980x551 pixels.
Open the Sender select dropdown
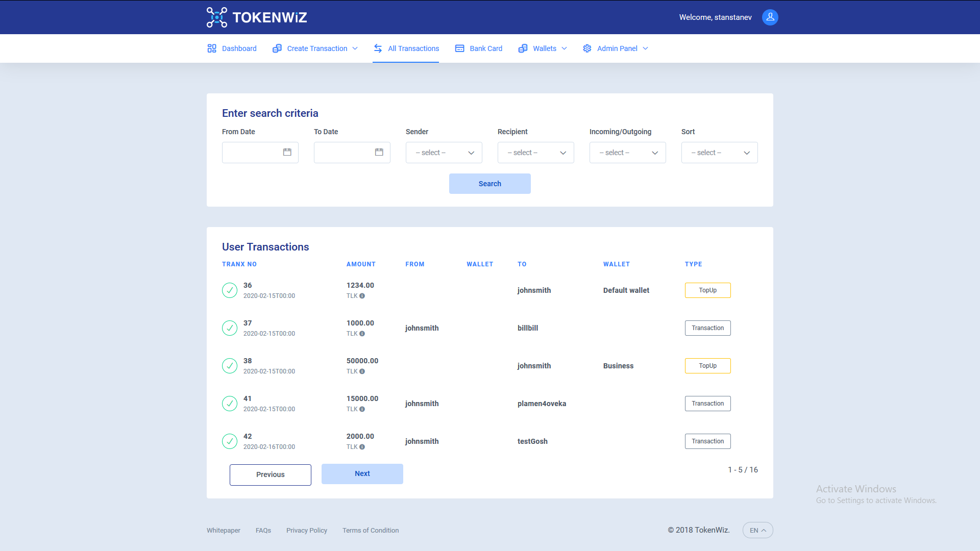pyautogui.click(x=444, y=152)
